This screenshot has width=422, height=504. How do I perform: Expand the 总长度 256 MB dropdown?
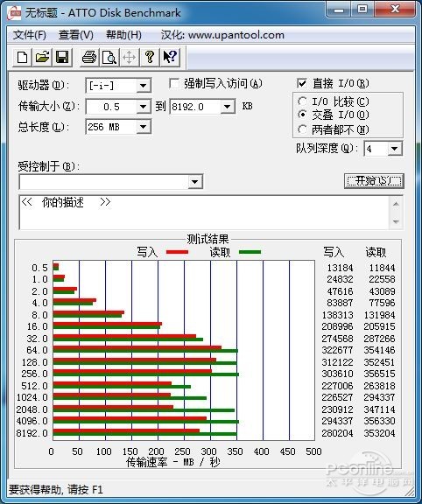point(143,127)
